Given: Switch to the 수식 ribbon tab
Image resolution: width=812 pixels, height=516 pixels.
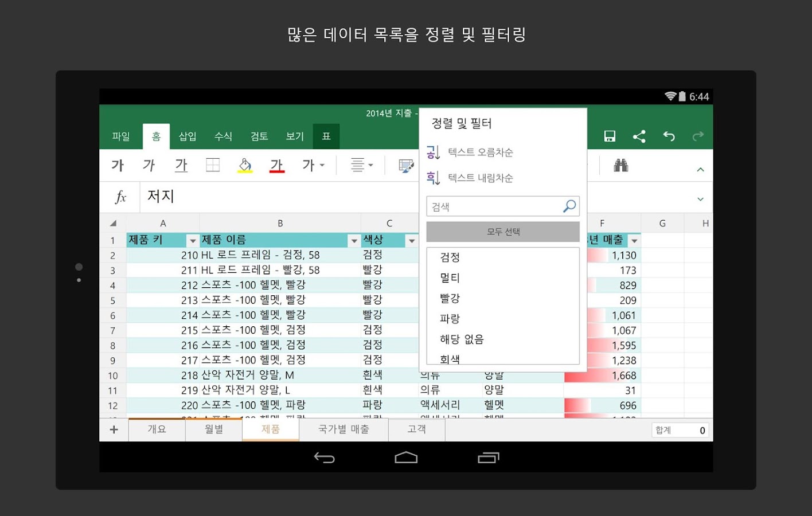Looking at the screenshot, I should pyautogui.click(x=223, y=136).
